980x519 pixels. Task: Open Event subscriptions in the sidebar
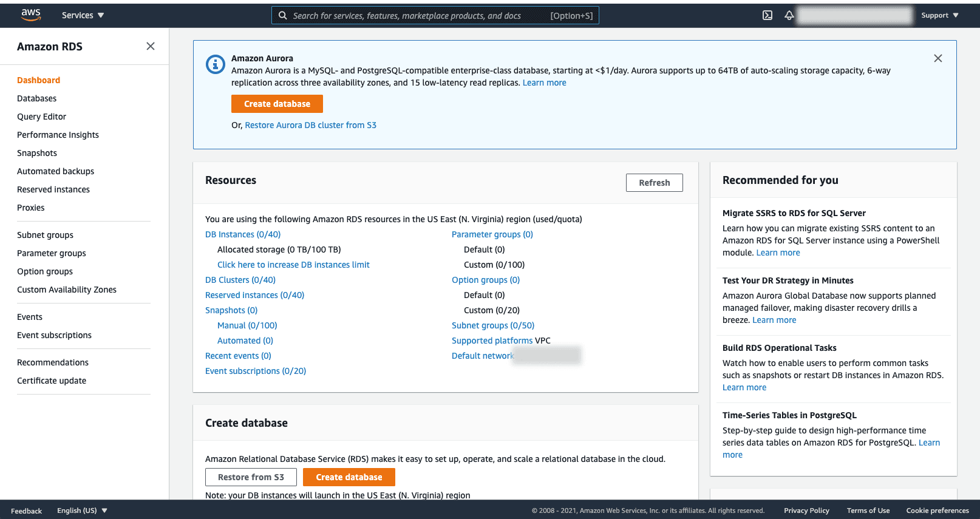point(54,335)
